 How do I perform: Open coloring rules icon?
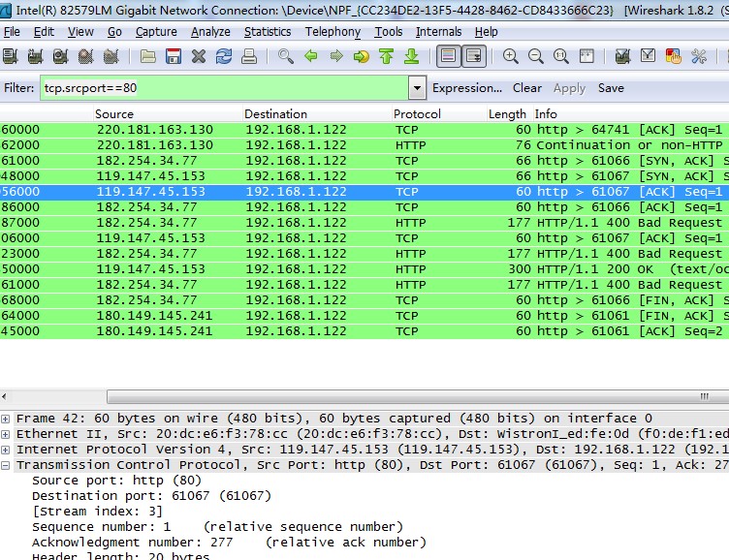(673, 57)
